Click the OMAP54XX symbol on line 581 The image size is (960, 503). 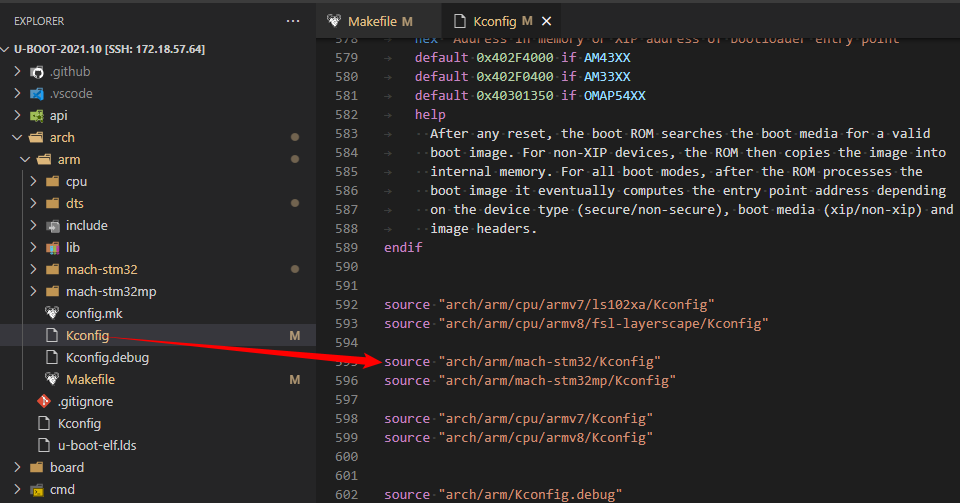click(615, 96)
